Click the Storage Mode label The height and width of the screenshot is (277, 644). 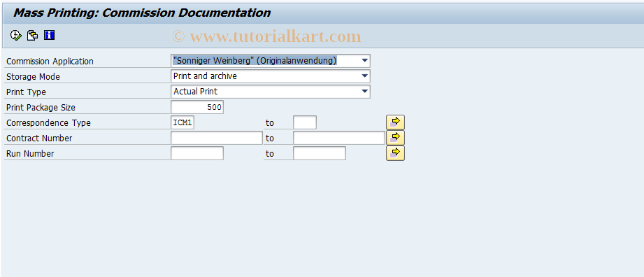click(x=33, y=76)
